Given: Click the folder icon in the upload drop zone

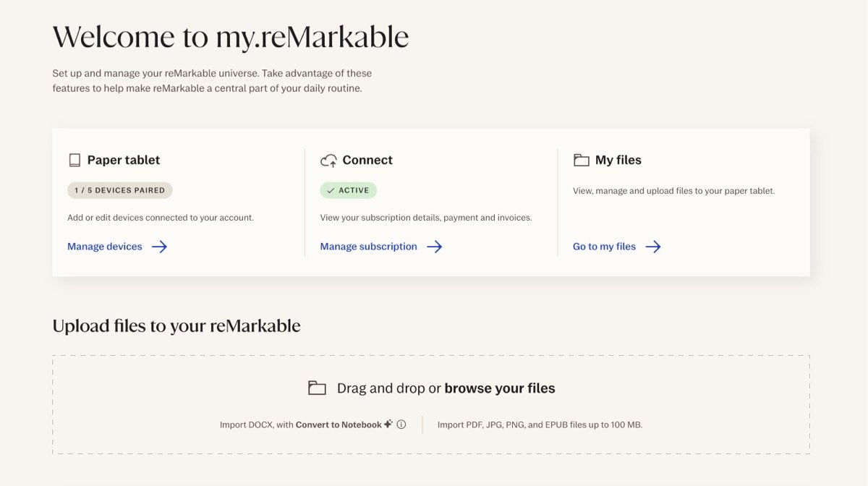Looking at the screenshot, I should pos(317,388).
